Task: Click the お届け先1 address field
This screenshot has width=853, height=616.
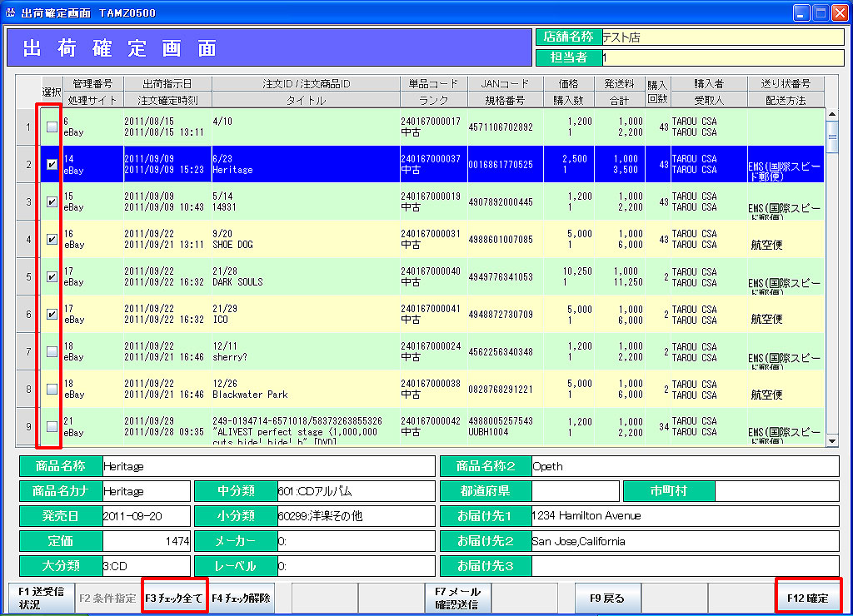Action: [683, 516]
